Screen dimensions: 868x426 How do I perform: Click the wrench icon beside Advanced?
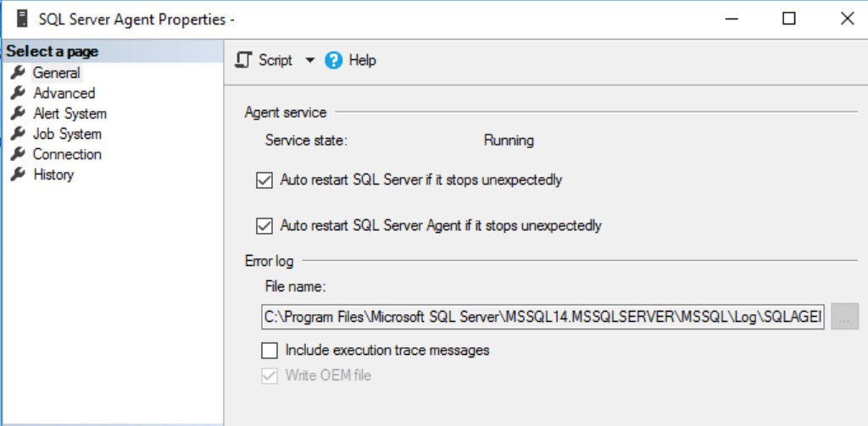pos(19,92)
